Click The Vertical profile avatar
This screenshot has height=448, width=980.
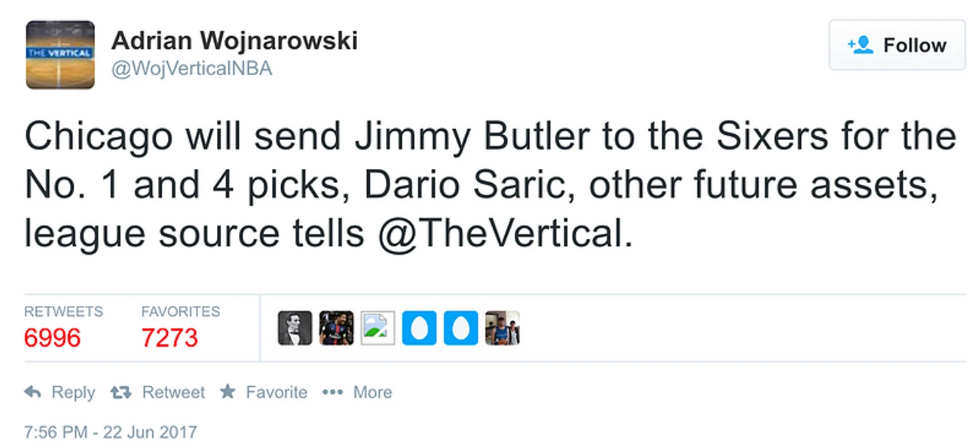point(60,55)
